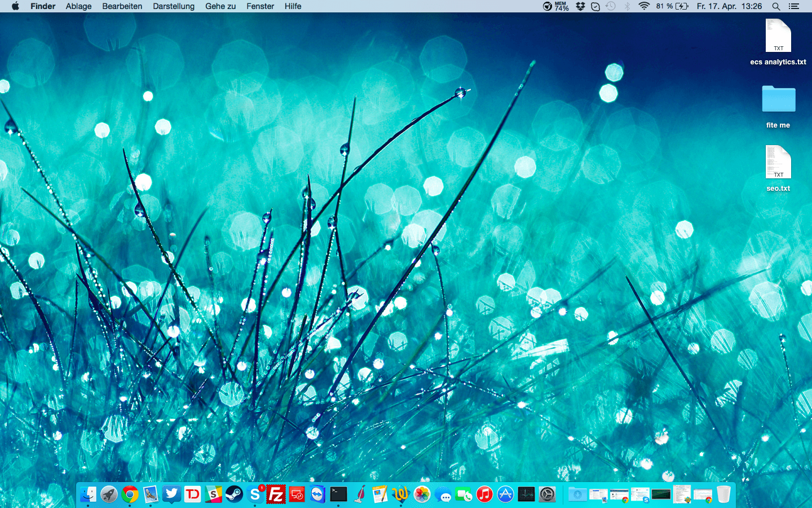Click the Skype icon with notification badge
The height and width of the screenshot is (508, 812).
click(255, 495)
